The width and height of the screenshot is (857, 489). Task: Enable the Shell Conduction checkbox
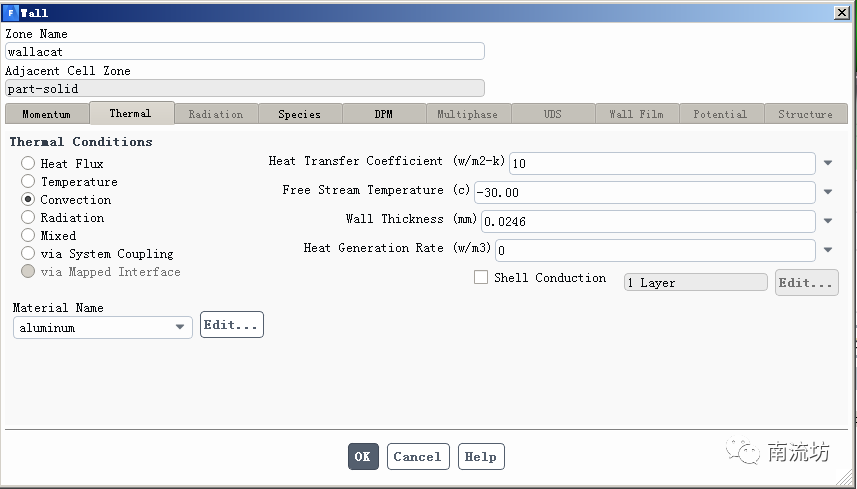(x=481, y=278)
